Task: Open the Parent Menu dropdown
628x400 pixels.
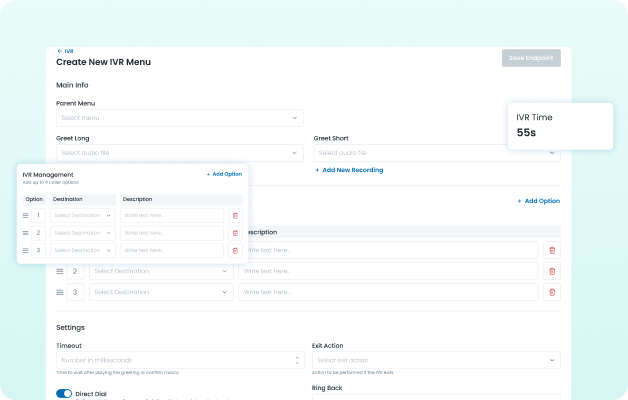Action: 179,118
